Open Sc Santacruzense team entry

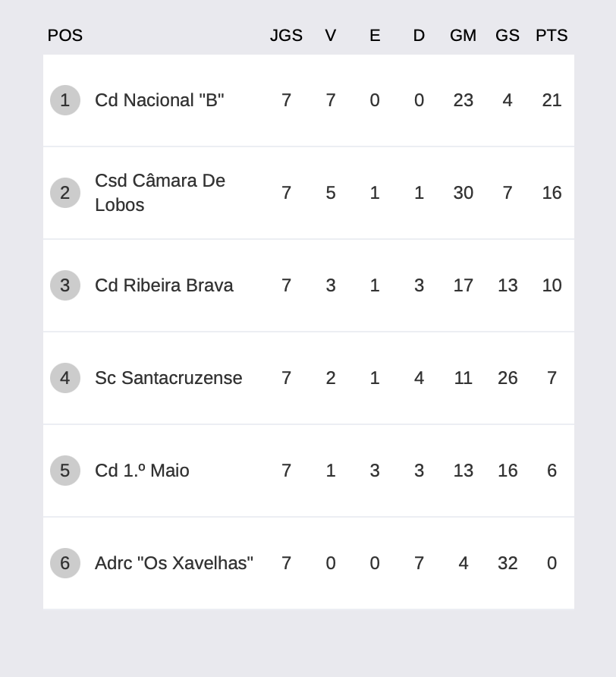click(x=168, y=378)
